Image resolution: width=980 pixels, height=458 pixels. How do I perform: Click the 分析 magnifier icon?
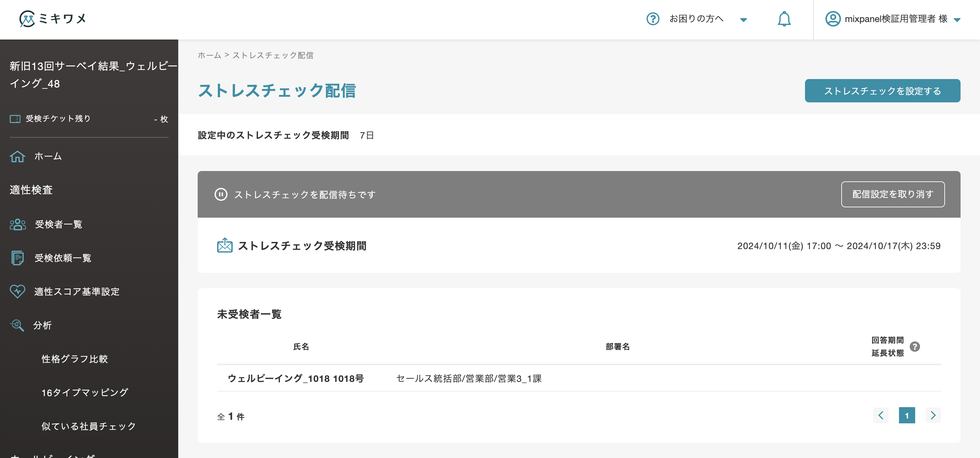pos(17,325)
